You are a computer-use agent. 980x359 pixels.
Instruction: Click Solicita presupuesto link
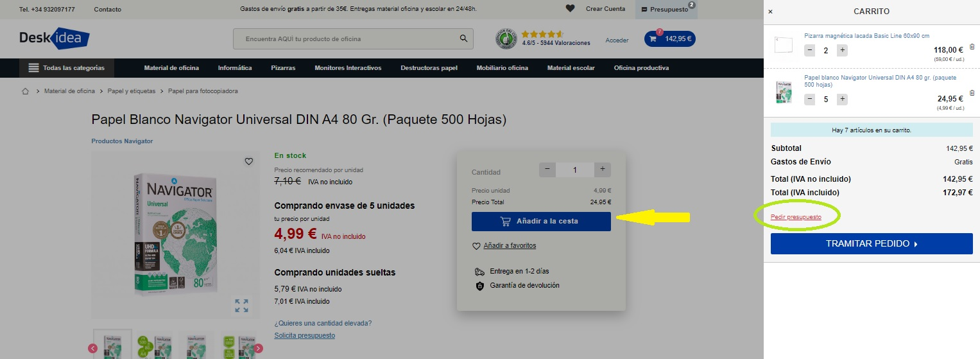(304, 336)
